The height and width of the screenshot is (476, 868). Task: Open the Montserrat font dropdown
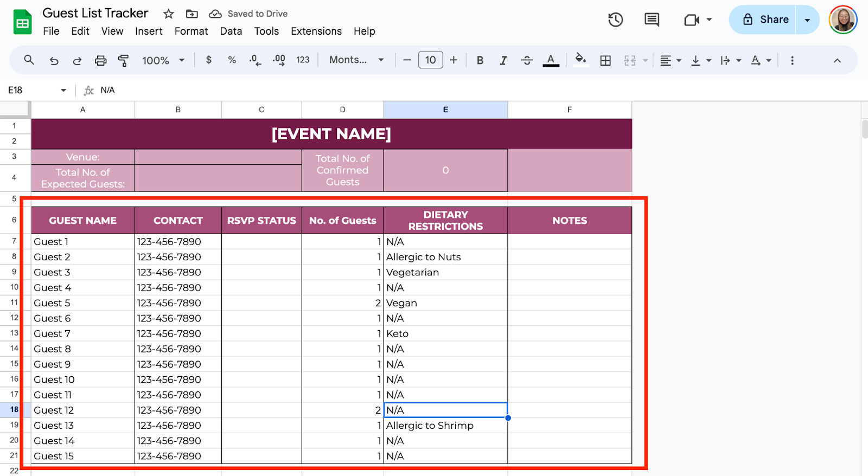click(x=356, y=60)
